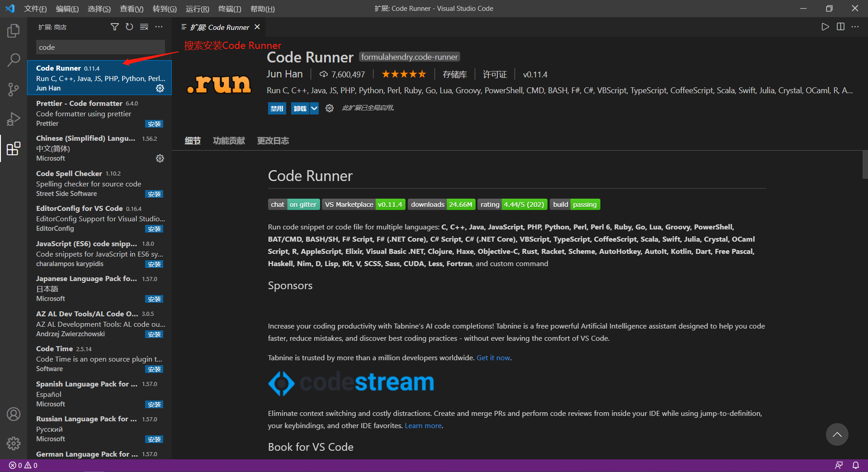Open the Run and Debug view
Screen dimensions: 868x472
[13, 119]
